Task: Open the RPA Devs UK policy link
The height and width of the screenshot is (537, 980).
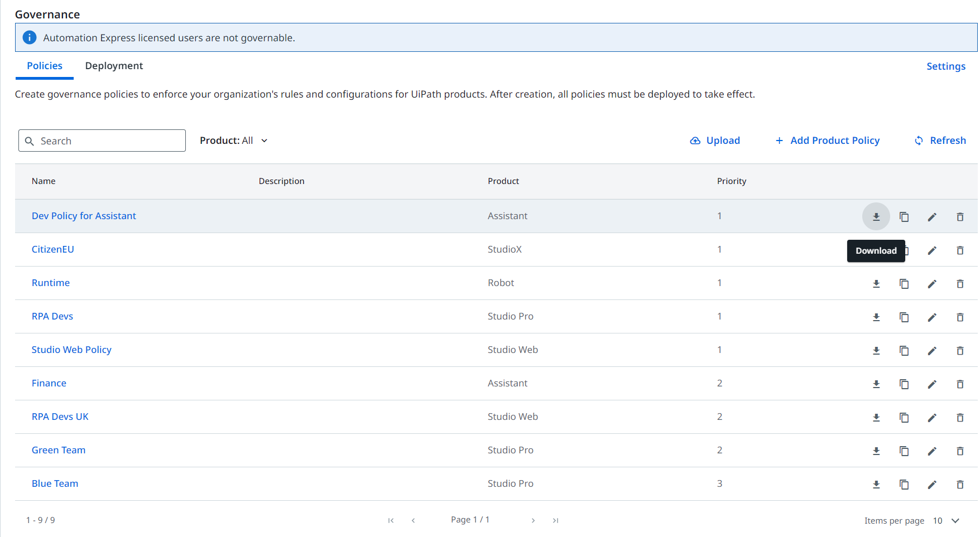Action: (x=60, y=417)
